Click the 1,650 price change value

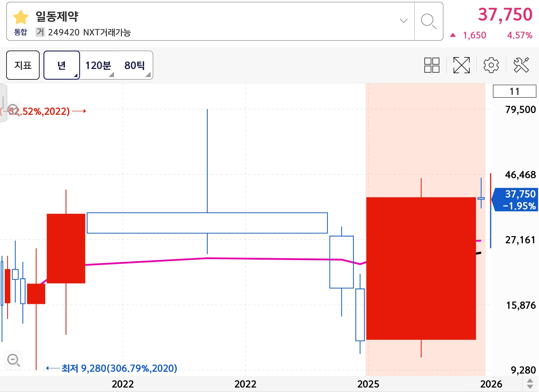pos(474,35)
